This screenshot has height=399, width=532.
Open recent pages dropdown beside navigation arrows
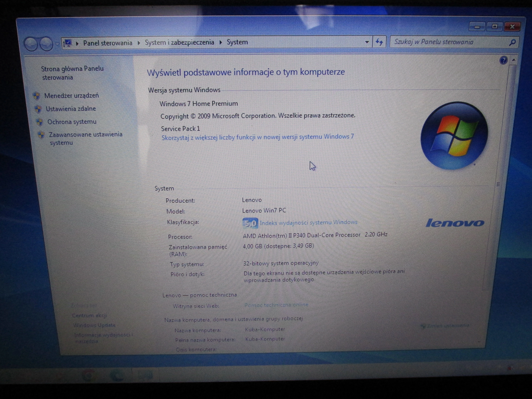[57, 44]
